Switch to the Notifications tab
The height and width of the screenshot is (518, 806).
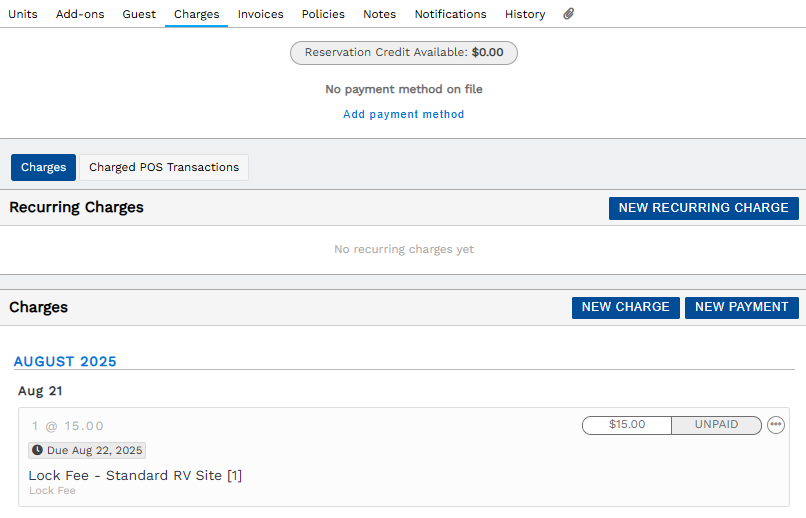click(x=450, y=14)
